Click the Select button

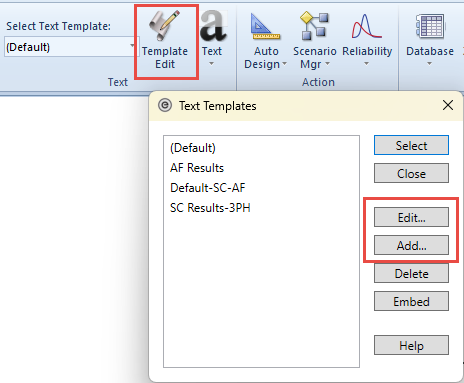click(x=411, y=145)
